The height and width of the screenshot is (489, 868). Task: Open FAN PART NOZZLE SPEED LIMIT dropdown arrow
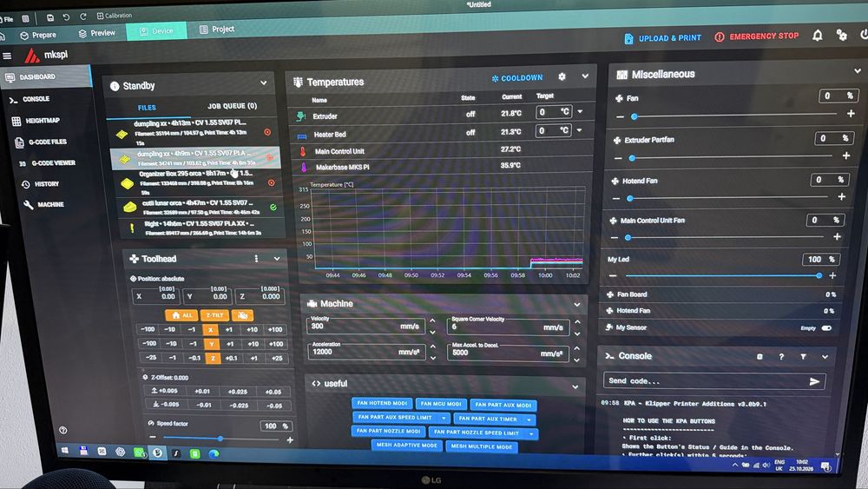coord(531,433)
